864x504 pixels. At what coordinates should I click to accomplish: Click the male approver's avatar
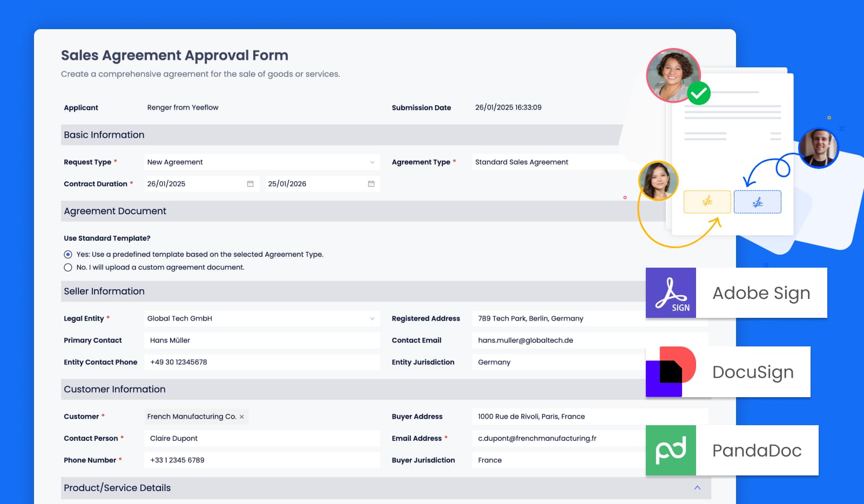click(x=820, y=148)
